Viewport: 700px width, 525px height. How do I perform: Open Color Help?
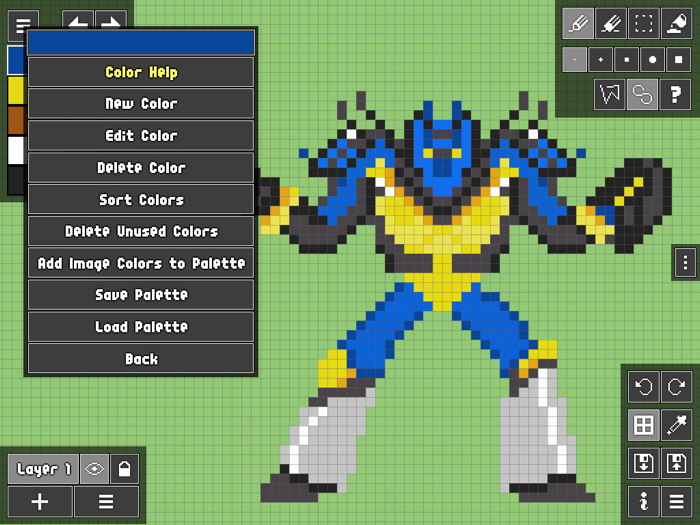click(x=141, y=72)
